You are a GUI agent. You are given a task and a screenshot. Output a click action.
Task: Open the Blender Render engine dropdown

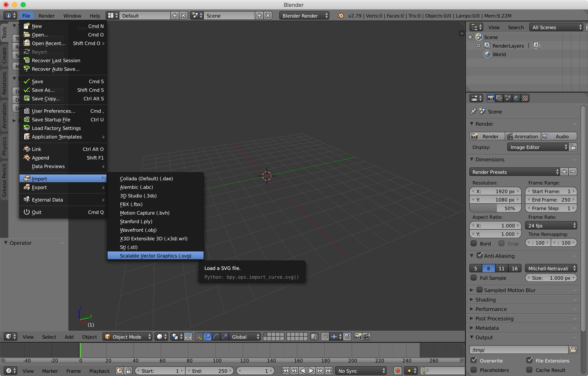pos(304,16)
